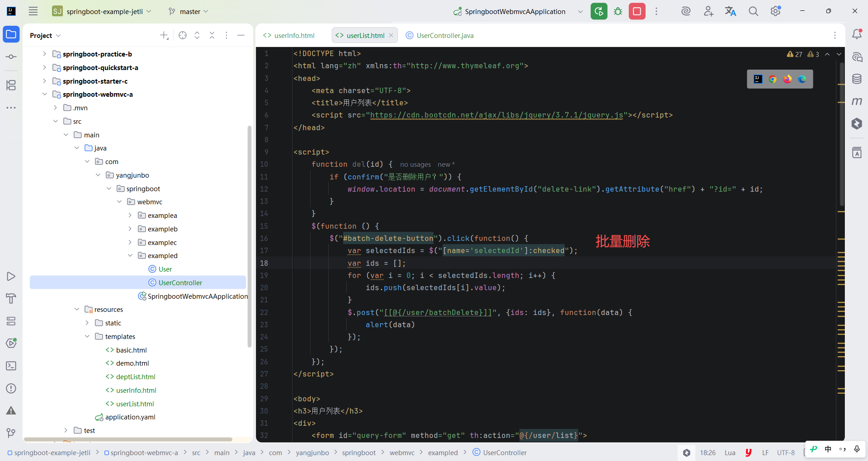Open the master branch dropdown
The image size is (868, 461).
click(x=189, y=11)
